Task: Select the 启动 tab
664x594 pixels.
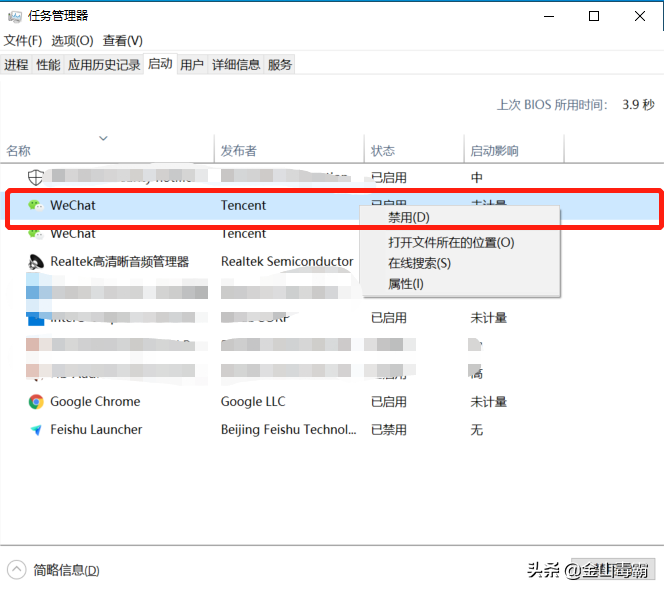Action: click(160, 64)
